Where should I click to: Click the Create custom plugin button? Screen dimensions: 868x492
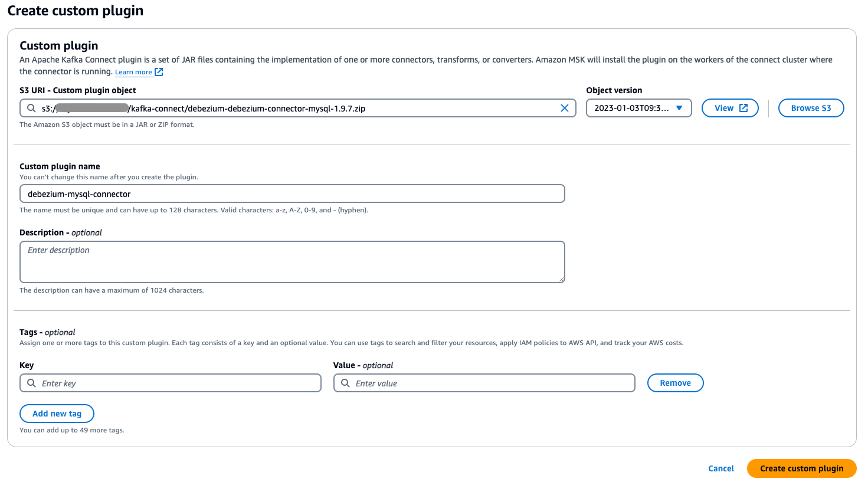click(801, 468)
